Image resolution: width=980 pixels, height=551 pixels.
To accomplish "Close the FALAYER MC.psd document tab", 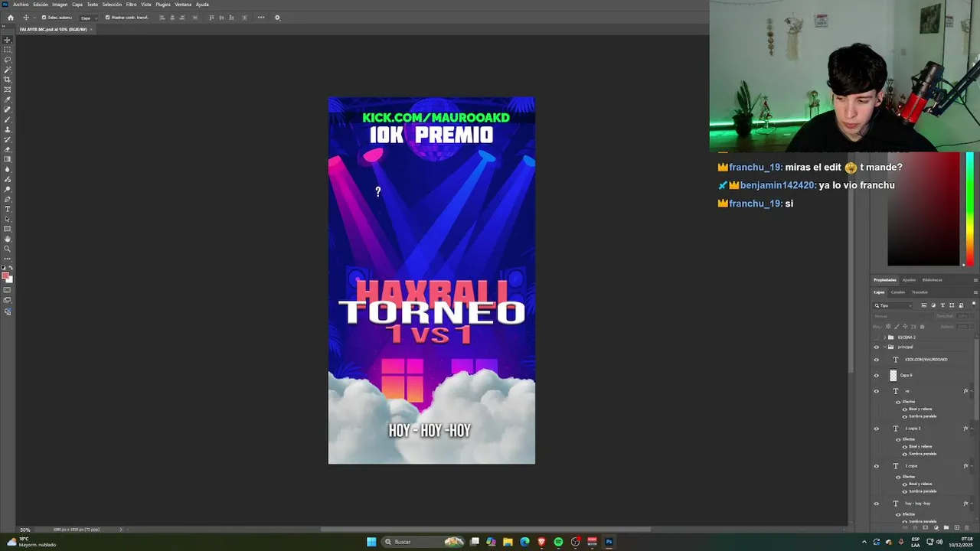I will click(91, 29).
